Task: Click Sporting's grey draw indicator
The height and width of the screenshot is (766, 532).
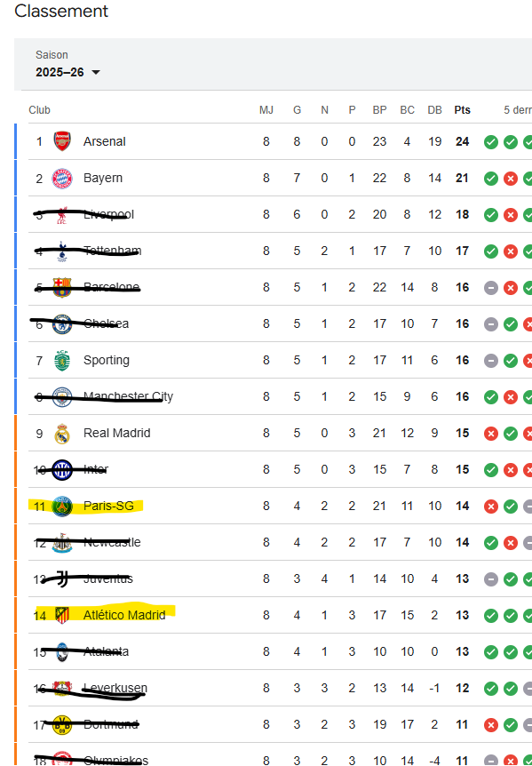Action: click(491, 361)
